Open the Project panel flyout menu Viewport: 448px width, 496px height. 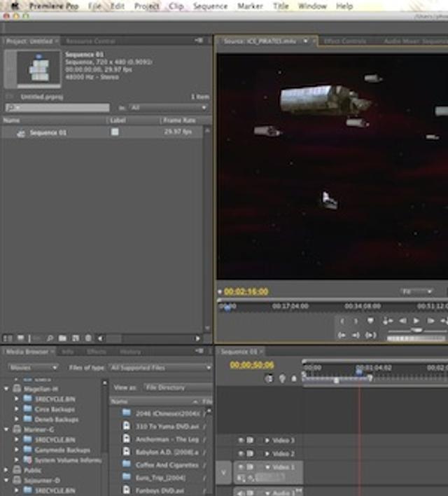199,41
